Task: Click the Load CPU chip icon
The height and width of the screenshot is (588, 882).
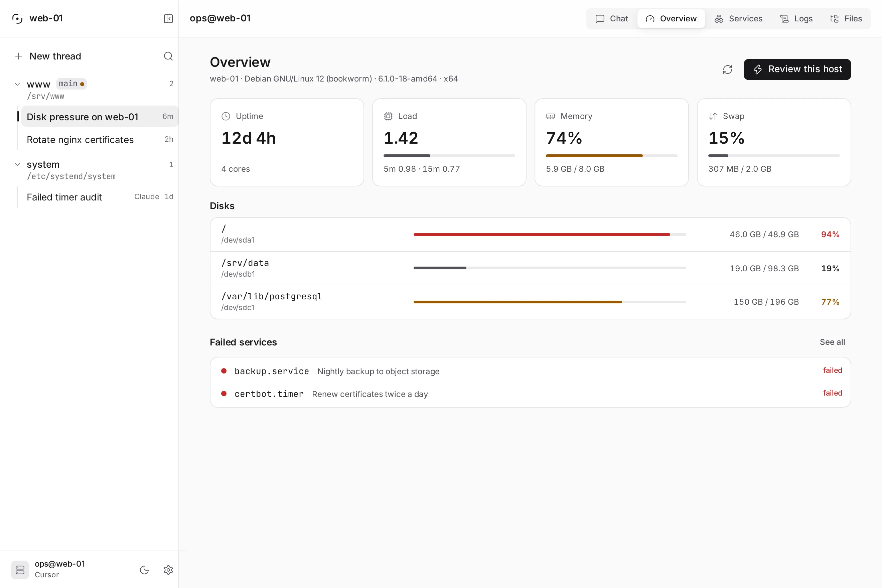Action: (x=388, y=116)
